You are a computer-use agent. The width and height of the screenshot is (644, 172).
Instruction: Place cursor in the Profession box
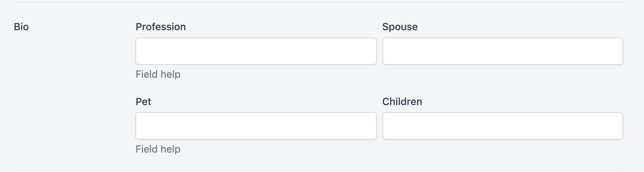pyautogui.click(x=256, y=51)
